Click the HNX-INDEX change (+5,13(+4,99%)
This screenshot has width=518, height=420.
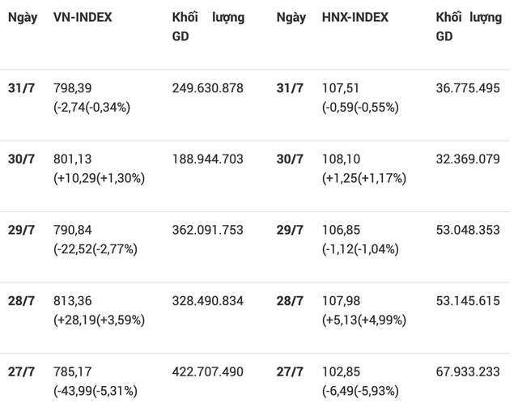(364, 320)
